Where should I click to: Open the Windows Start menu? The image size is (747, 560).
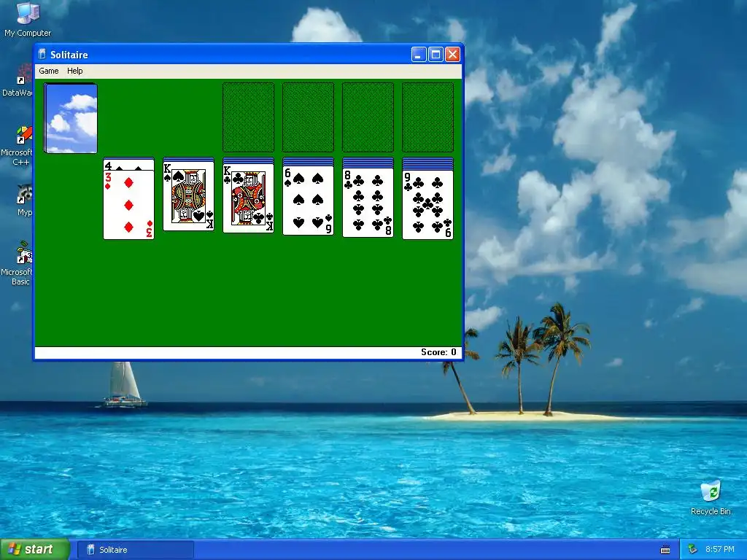(35, 549)
